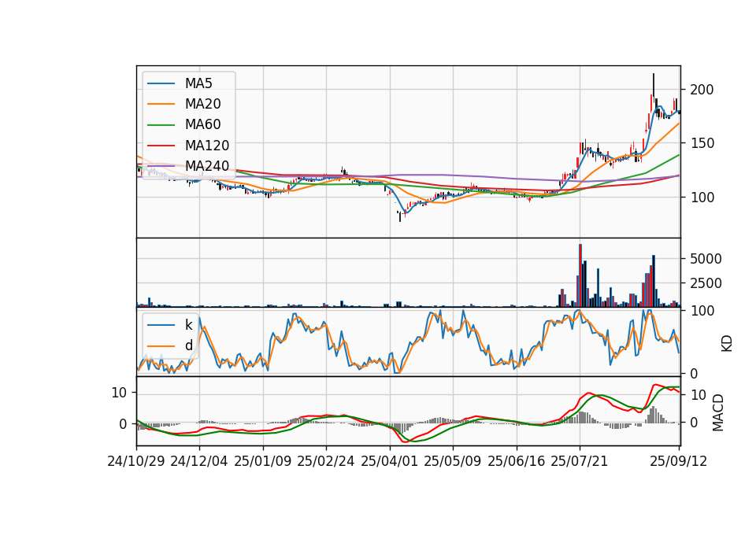Click the 100 price axis label on price chart
Viewport: 756px width, 543px height.
click(x=702, y=198)
